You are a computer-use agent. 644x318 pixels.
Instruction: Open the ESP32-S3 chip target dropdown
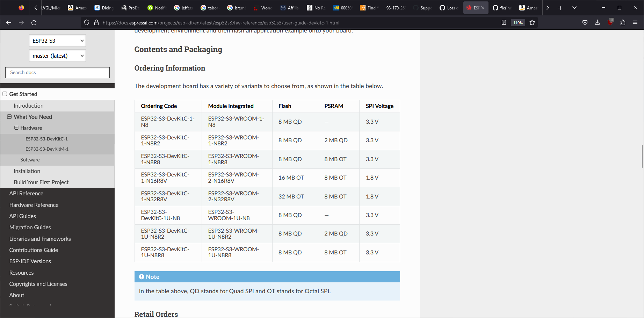coord(57,41)
